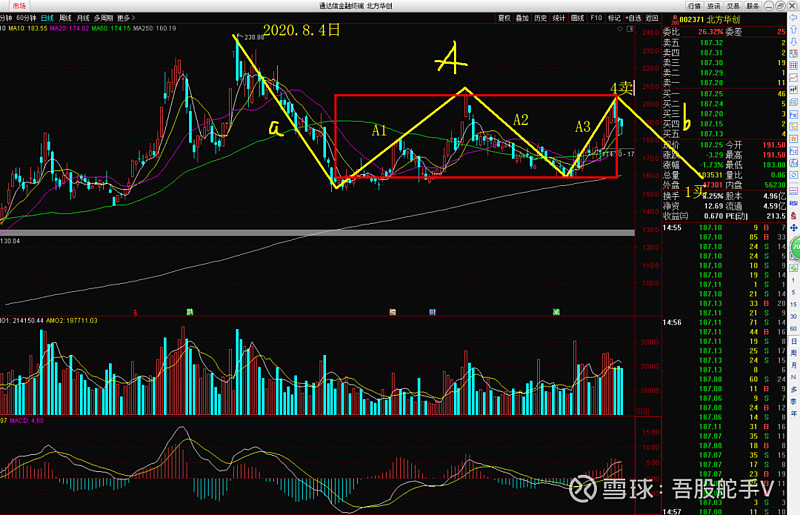Select the 周 weekly period in sidebar
The width and height of the screenshot is (800, 515).
793,353
